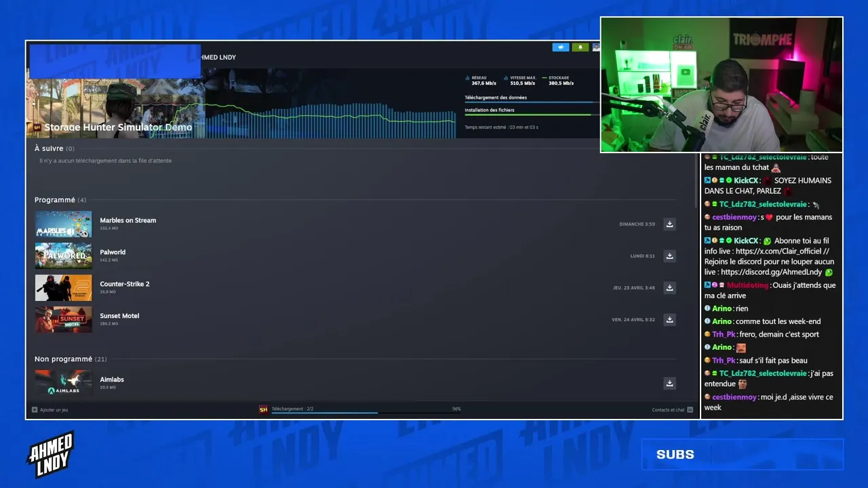Click VEN. 24 AVRIL 5:32 schedule time

tap(633, 320)
